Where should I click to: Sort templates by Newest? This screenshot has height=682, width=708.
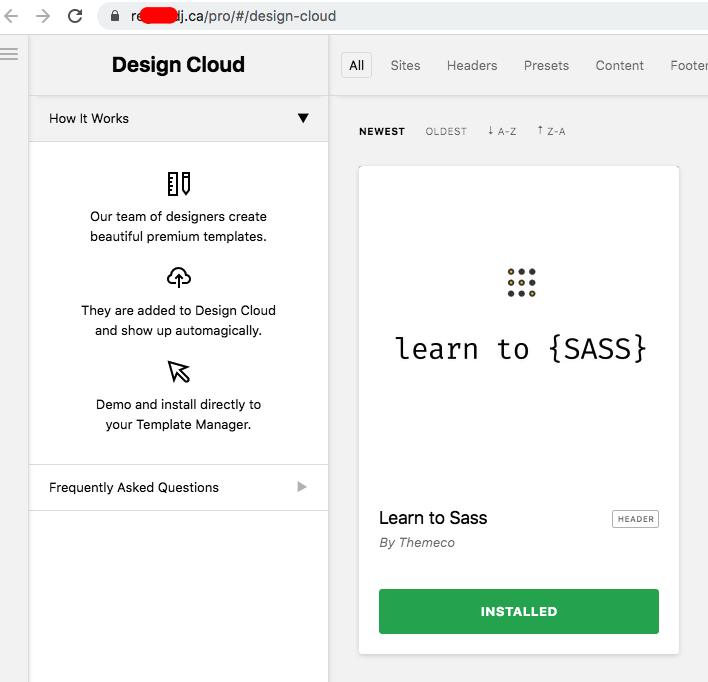click(x=382, y=131)
